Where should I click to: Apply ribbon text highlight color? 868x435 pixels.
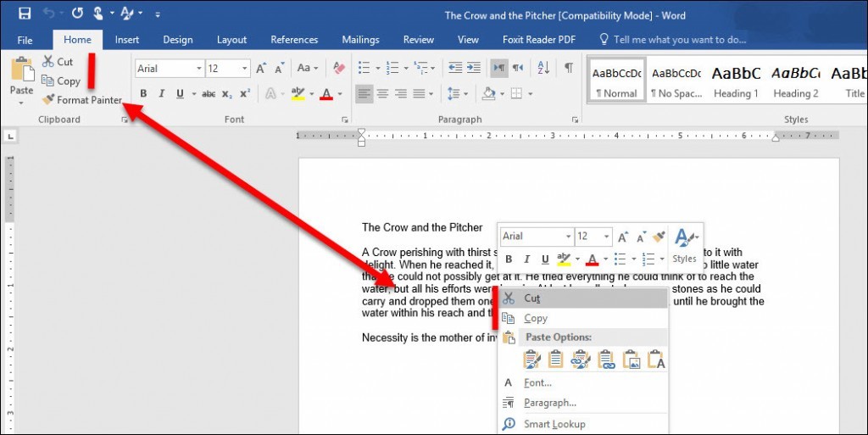coord(298,93)
